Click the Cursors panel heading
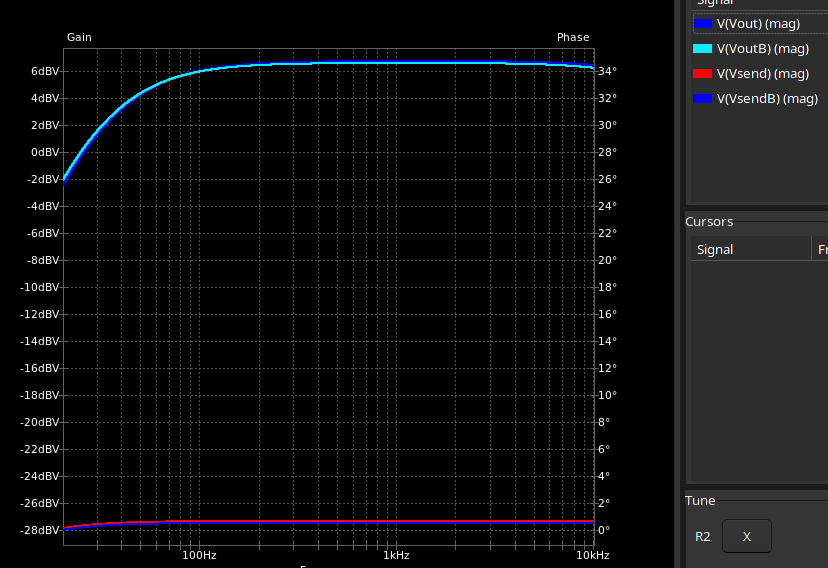 pyautogui.click(x=709, y=221)
